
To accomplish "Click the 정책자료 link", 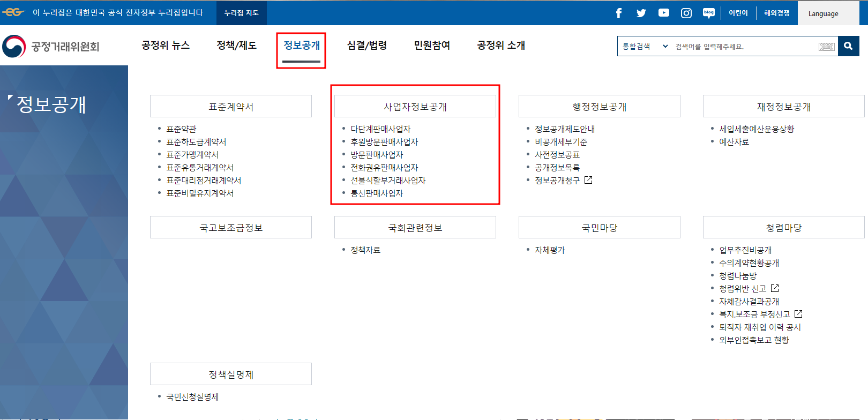I will click(x=365, y=250).
